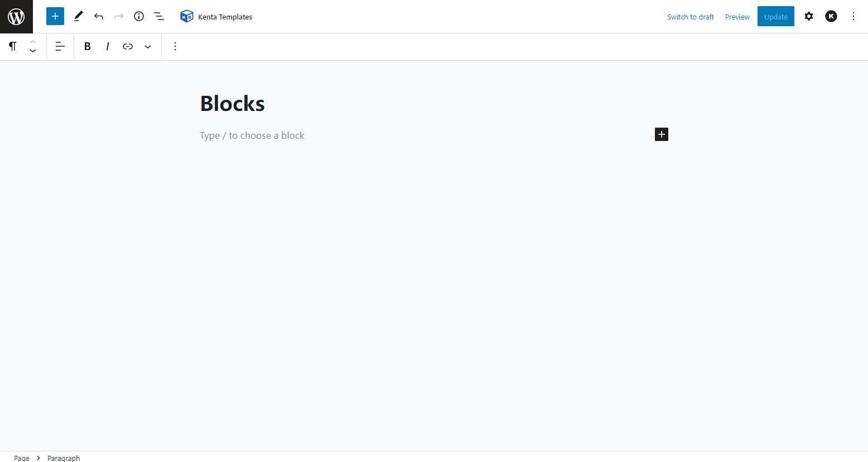Open the block inserter with the plus icon
The image size is (868, 462).
tap(55, 16)
